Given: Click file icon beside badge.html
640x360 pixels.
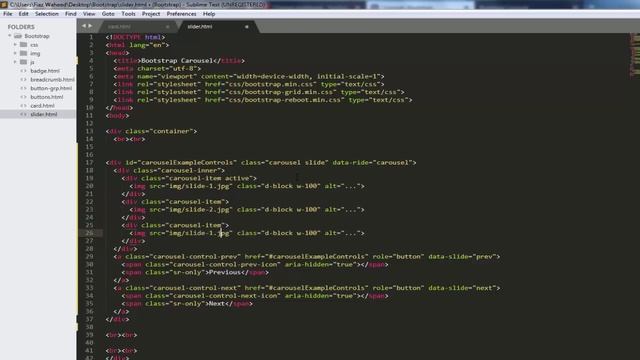Looking at the screenshot, I should pyautogui.click(x=23, y=71).
